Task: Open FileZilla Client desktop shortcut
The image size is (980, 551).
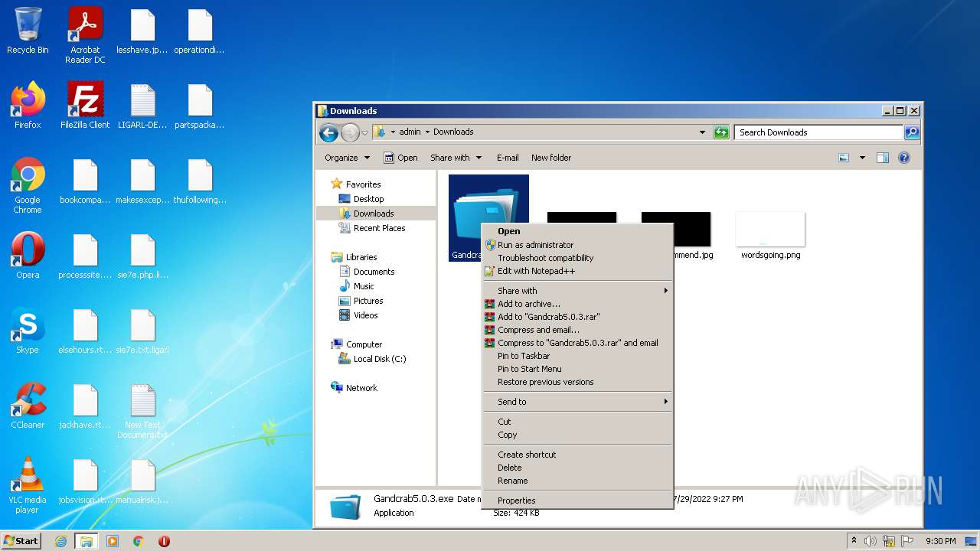Action: coord(85,106)
